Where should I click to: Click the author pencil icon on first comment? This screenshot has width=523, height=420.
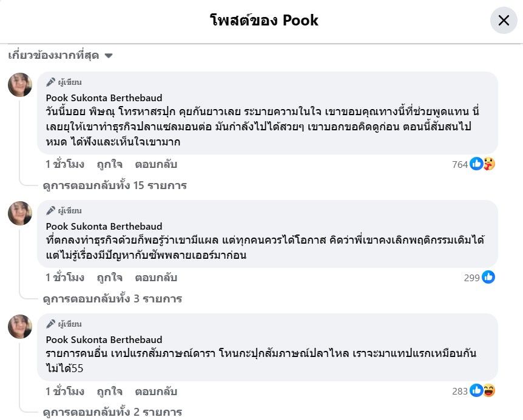tap(51, 82)
